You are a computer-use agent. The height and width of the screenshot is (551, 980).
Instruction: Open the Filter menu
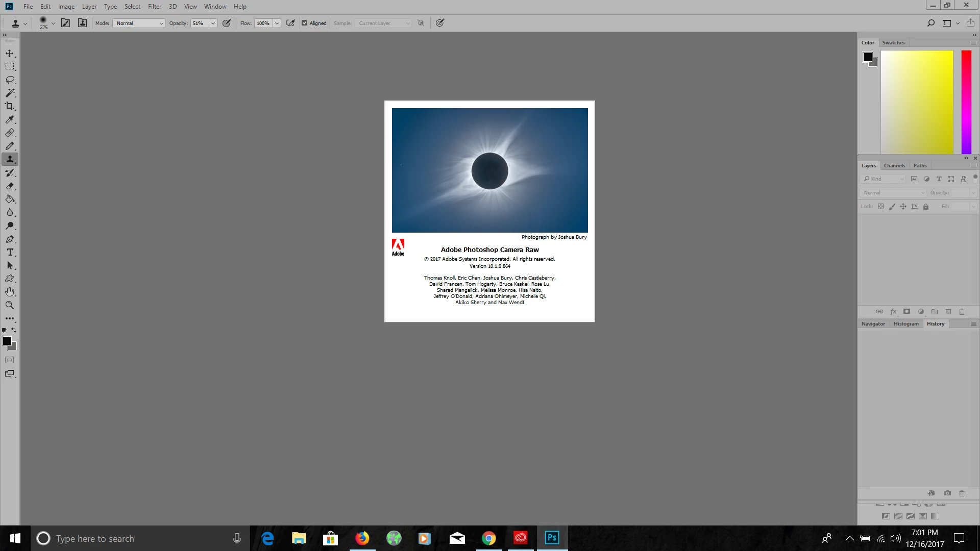(155, 7)
